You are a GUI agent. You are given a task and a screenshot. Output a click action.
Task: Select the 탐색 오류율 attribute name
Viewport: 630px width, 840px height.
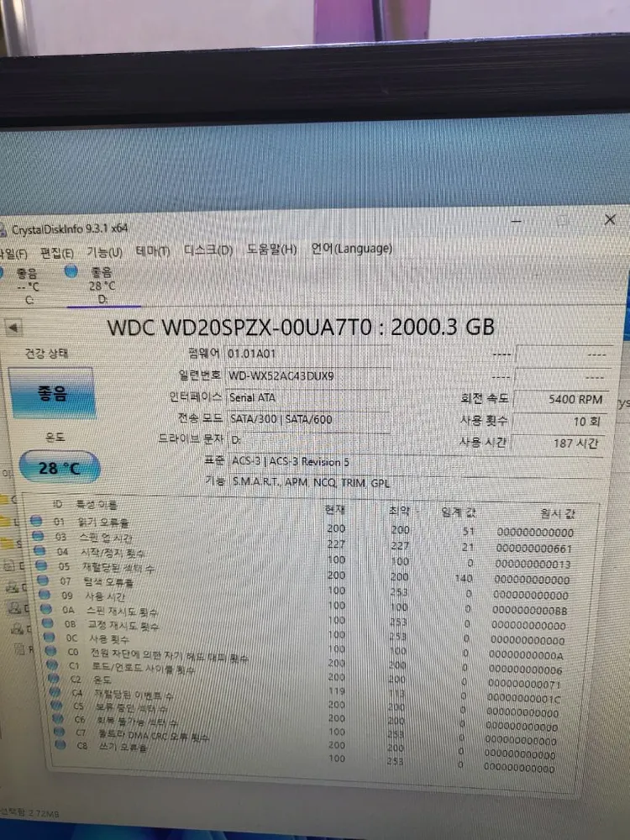point(109,582)
